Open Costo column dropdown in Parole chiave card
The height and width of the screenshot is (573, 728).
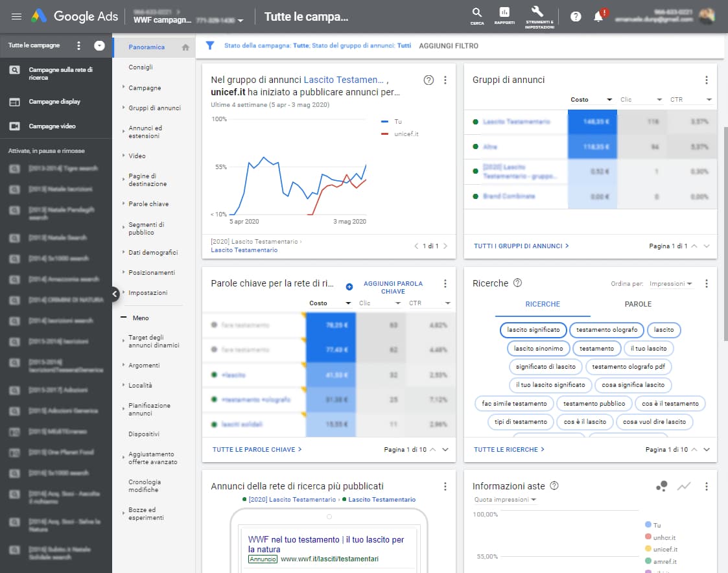[348, 303]
